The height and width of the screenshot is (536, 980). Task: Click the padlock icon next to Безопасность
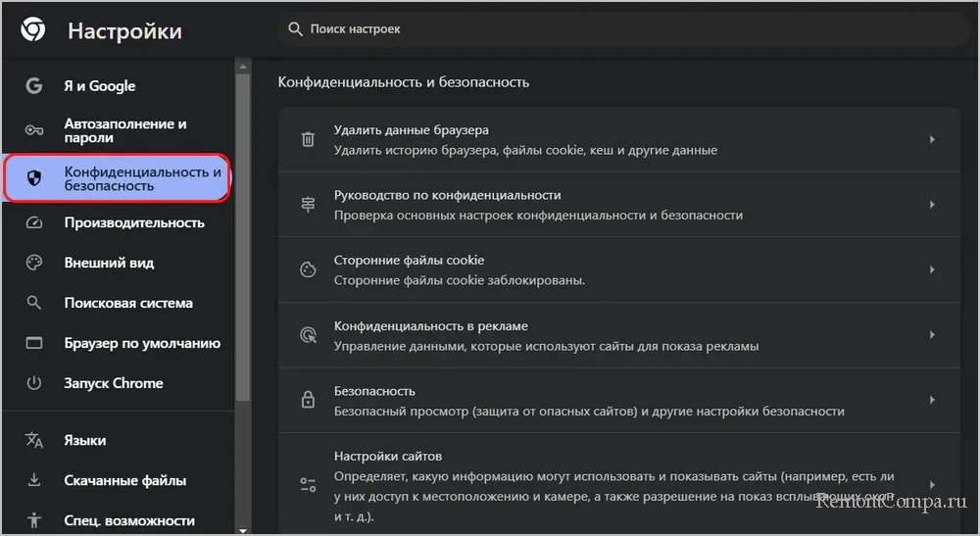pyautogui.click(x=308, y=400)
